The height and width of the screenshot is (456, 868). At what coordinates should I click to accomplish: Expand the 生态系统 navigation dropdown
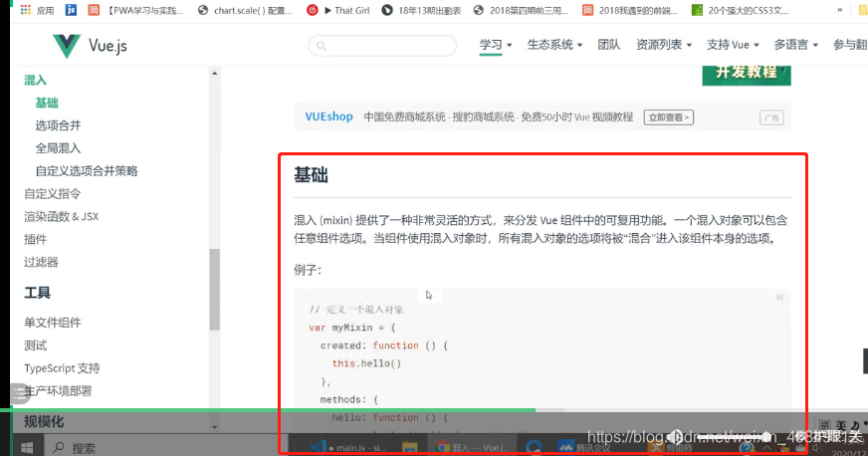(x=554, y=45)
